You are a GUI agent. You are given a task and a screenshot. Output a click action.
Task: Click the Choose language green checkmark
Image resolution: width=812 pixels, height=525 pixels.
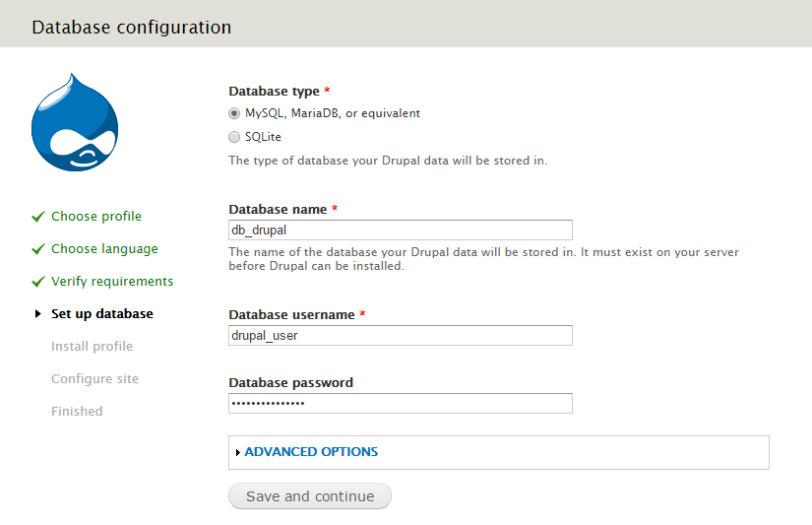click(x=37, y=249)
